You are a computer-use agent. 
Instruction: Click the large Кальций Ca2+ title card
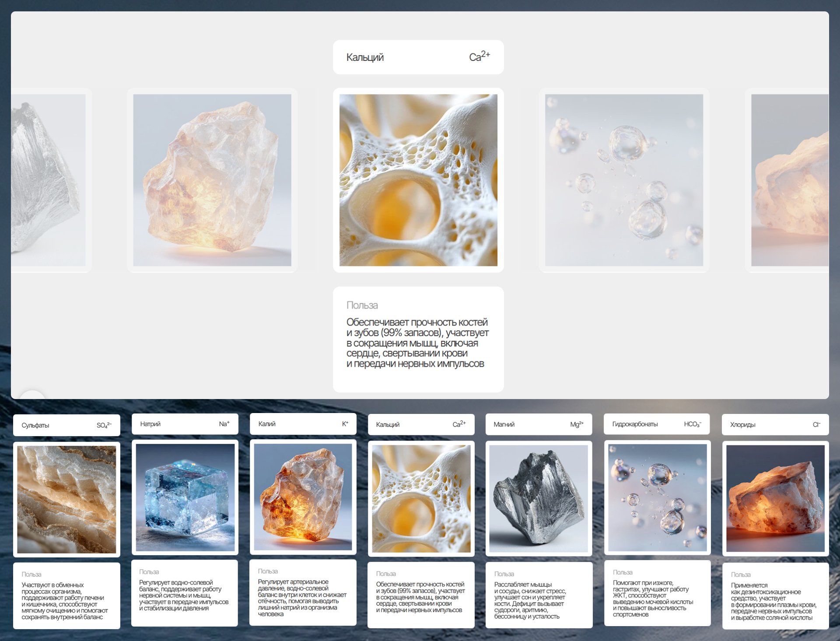pos(418,57)
